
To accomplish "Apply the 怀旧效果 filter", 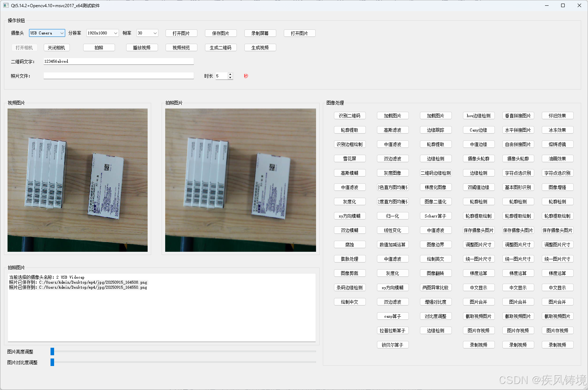I will tap(558, 116).
